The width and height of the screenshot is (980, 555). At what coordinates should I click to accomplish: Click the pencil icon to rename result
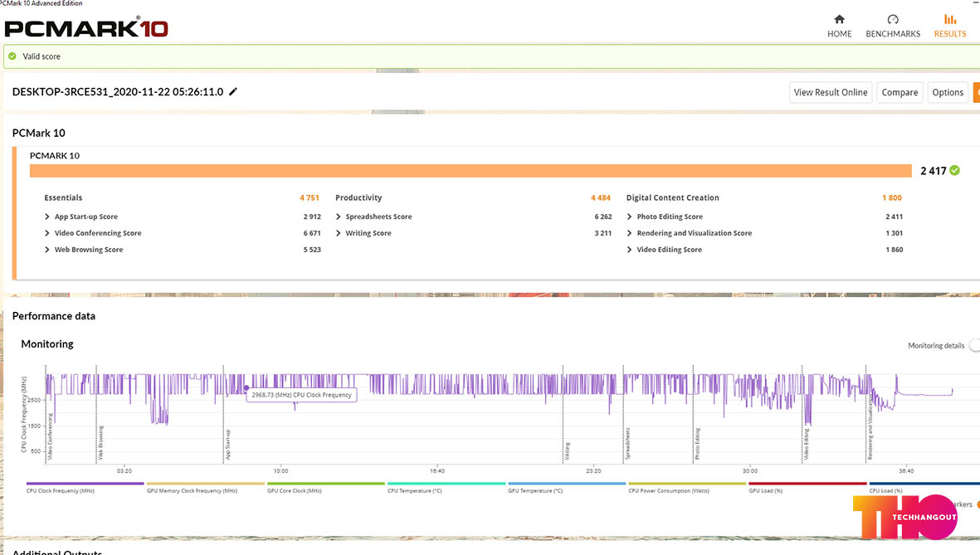click(233, 92)
